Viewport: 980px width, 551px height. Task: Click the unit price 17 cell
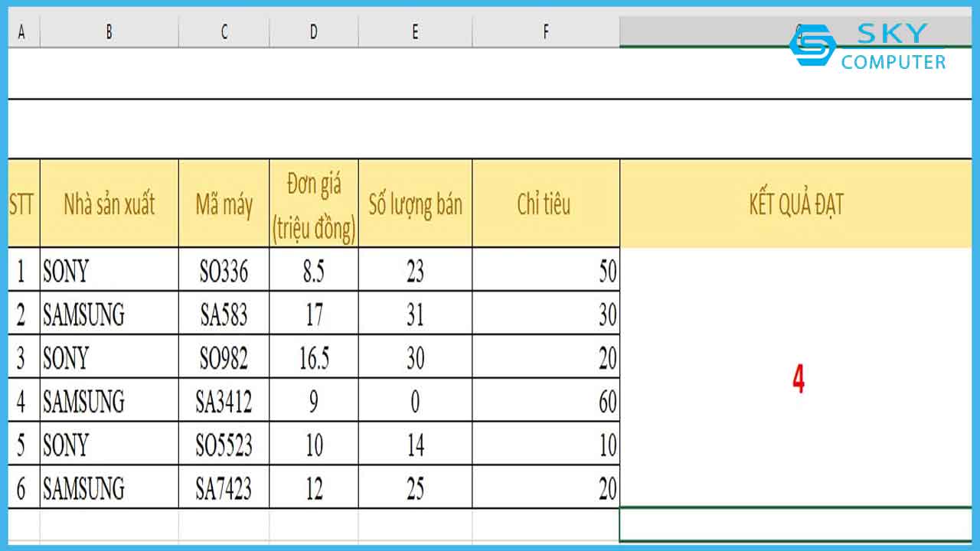tap(314, 313)
